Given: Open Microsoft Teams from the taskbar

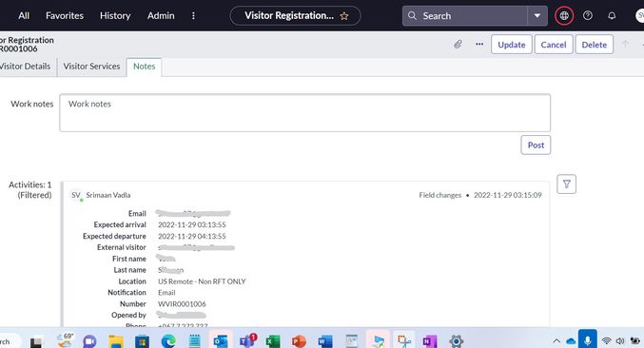Looking at the screenshot, I should click(247, 340).
